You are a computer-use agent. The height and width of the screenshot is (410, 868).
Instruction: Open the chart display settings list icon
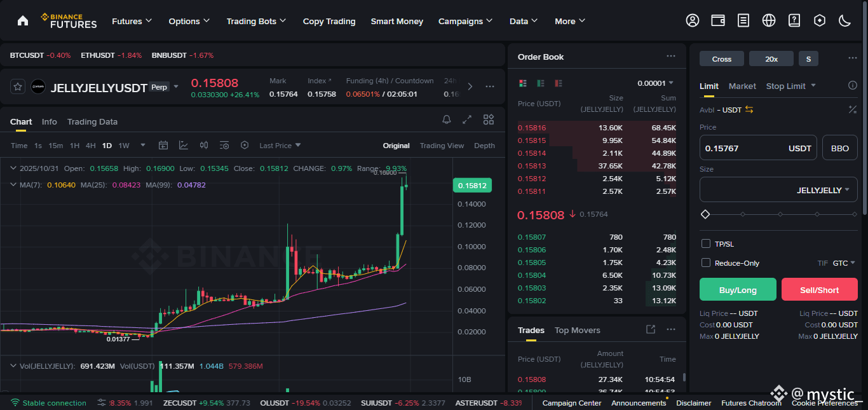click(x=224, y=146)
